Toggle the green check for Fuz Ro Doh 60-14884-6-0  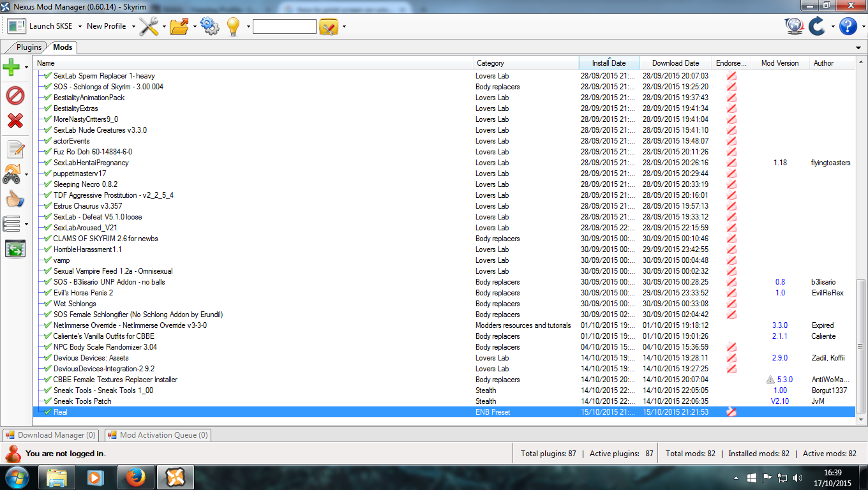pos(48,152)
